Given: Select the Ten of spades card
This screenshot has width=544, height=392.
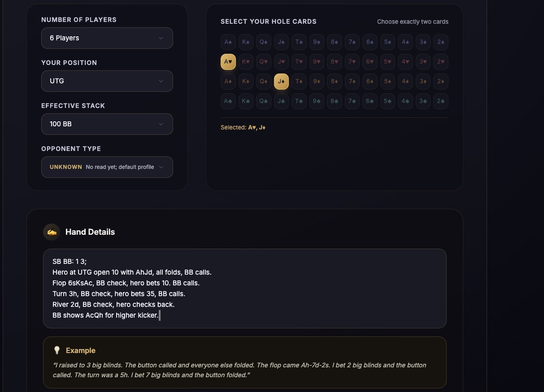Looking at the screenshot, I should click(x=299, y=42).
